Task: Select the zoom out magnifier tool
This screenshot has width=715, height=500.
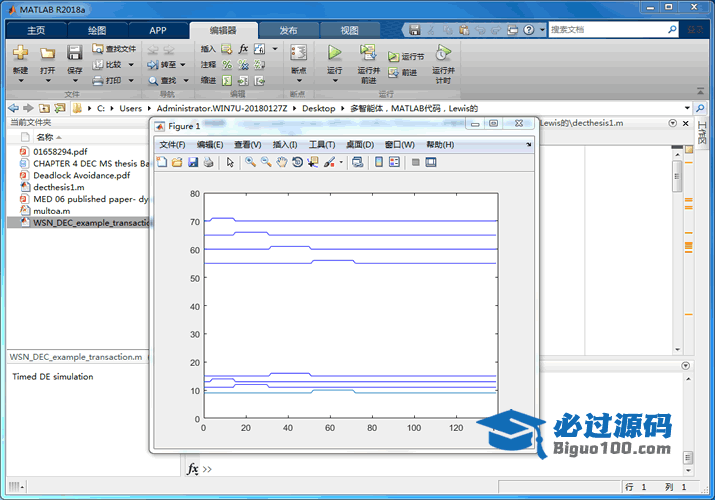Action: click(x=266, y=162)
